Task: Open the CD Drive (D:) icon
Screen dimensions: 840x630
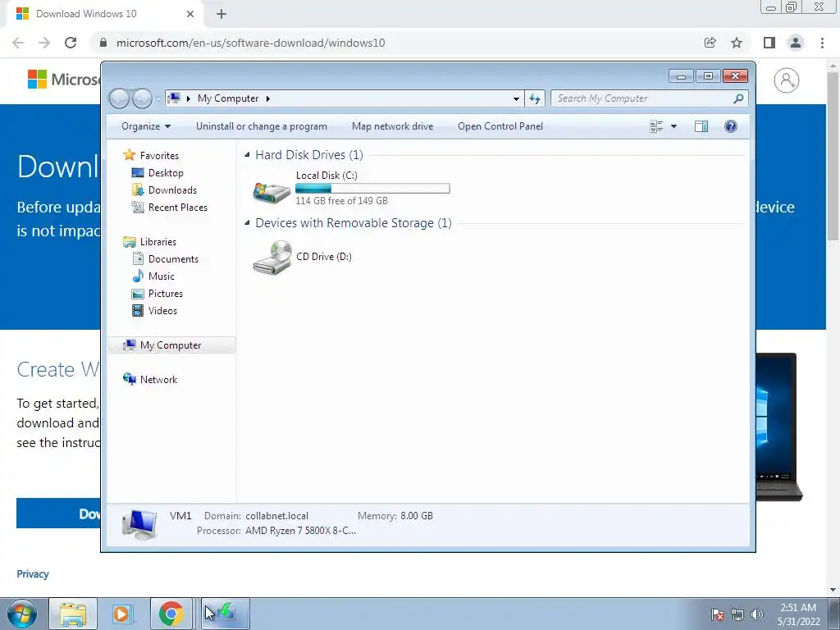Action: 272,257
